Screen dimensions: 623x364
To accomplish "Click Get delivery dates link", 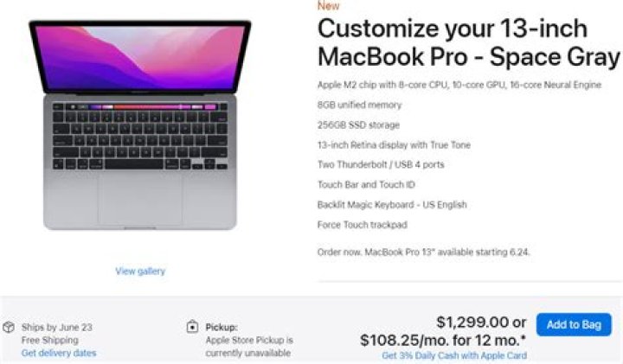I will pos(59,353).
